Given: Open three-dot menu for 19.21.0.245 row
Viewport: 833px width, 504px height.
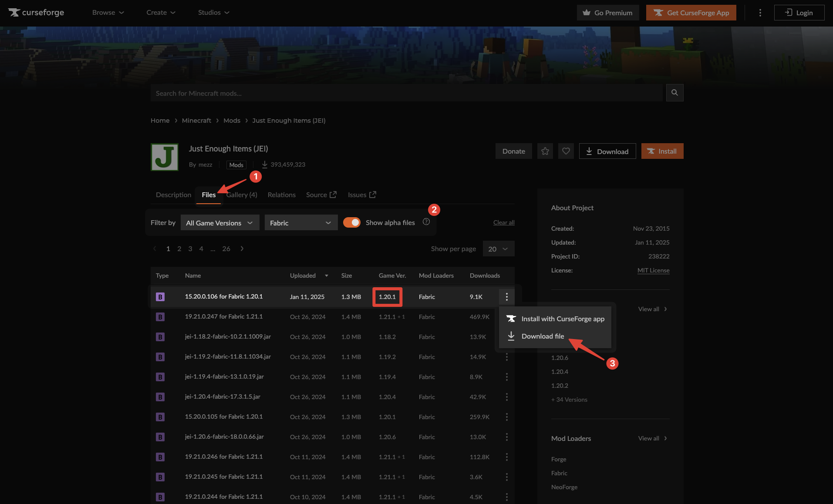Looking at the screenshot, I should [x=506, y=477].
